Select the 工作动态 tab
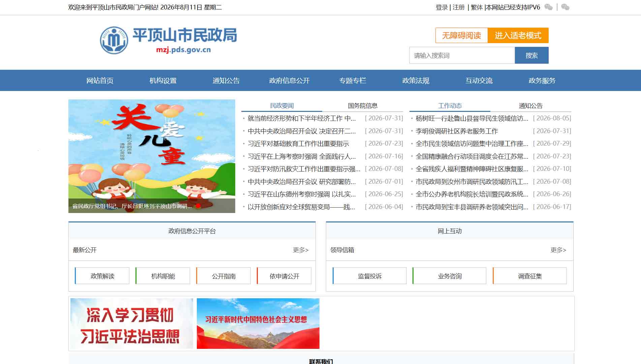 click(450, 105)
